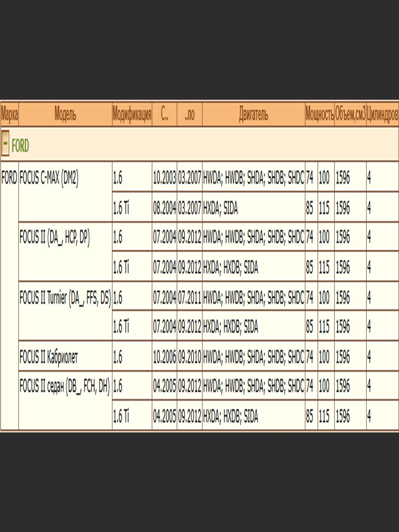Click the green FORD group link

(20, 146)
